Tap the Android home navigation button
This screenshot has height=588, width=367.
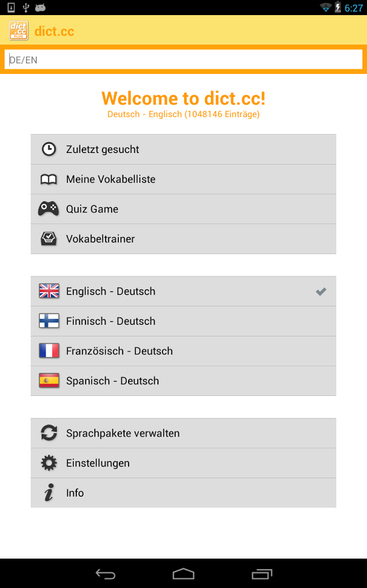[x=183, y=574]
